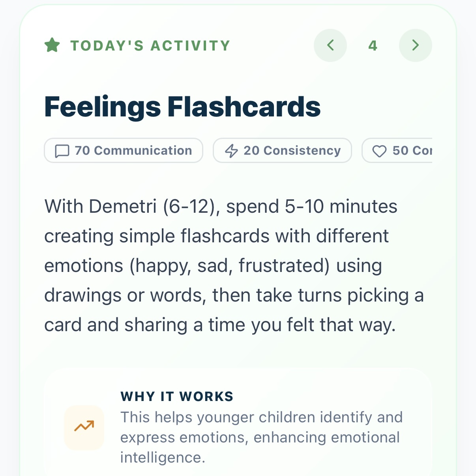Open the 20 Consistency points badge
The width and height of the screenshot is (476, 476).
[282, 150]
